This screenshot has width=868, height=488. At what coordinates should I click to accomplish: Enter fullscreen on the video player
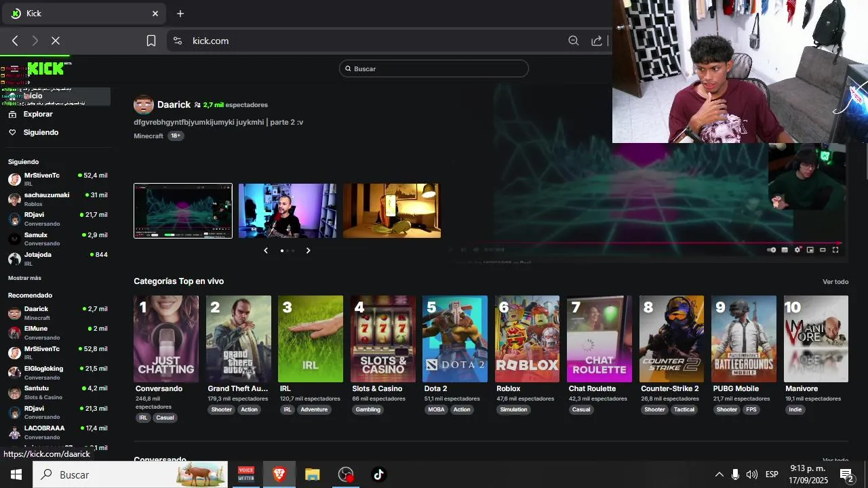tap(835, 250)
